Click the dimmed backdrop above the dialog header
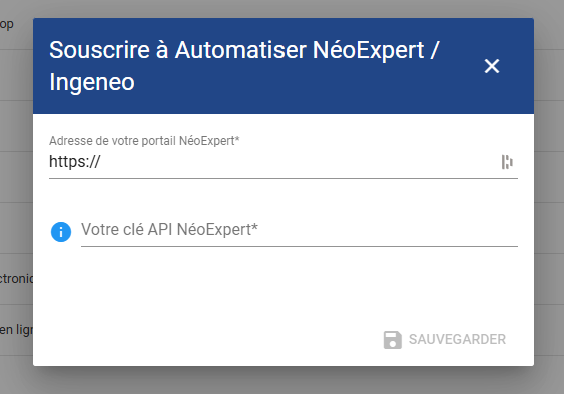This screenshot has width=564, height=394. click(282, 9)
